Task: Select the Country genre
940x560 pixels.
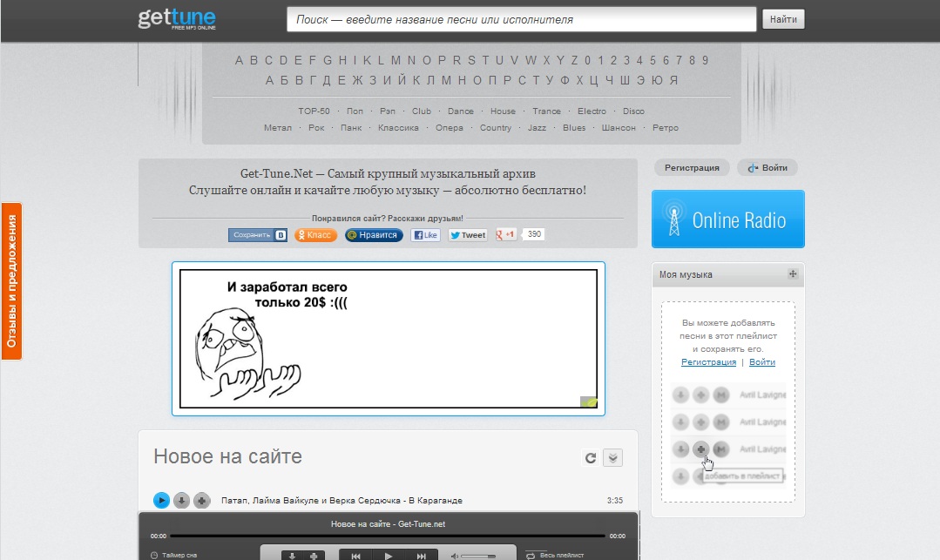Action: point(495,128)
